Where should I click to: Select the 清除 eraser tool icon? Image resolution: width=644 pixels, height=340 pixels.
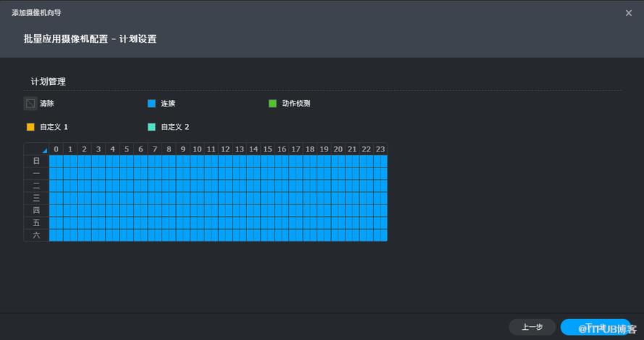point(30,104)
